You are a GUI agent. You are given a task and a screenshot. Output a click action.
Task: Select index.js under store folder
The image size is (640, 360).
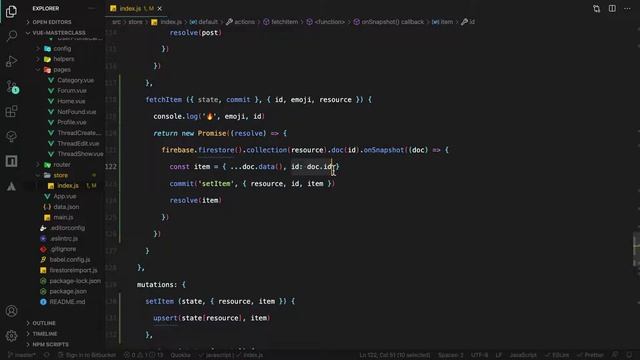click(68, 186)
